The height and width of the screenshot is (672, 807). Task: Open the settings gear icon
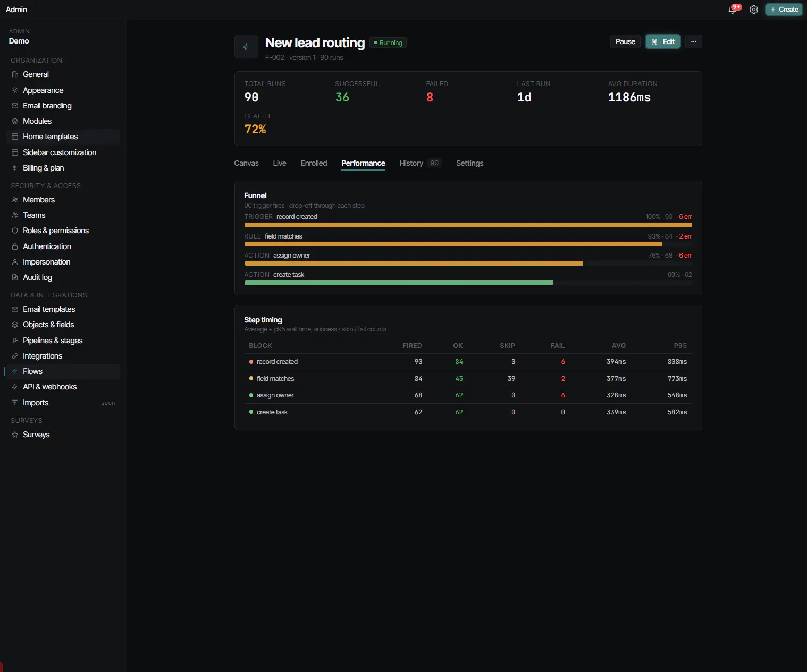753,10
